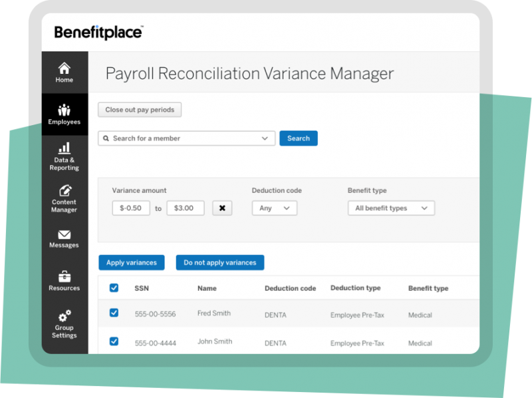This screenshot has width=532, height=398.
Task: Click the Deduction code column header
Action: pyautogui.click(x=291, y=288)
